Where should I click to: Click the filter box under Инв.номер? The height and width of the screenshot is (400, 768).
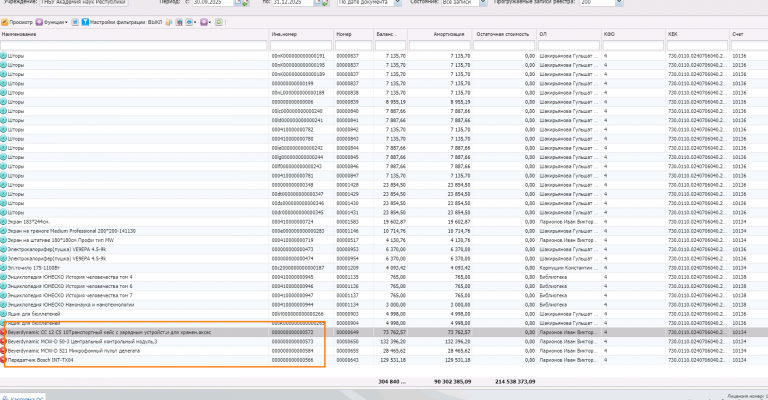[301, 46]
